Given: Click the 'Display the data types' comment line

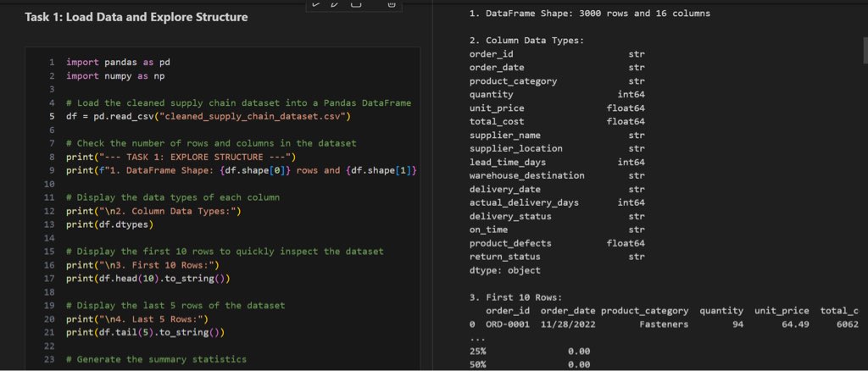Looking at the screenshot, I should pyautogui.click(x=173, y=197).
